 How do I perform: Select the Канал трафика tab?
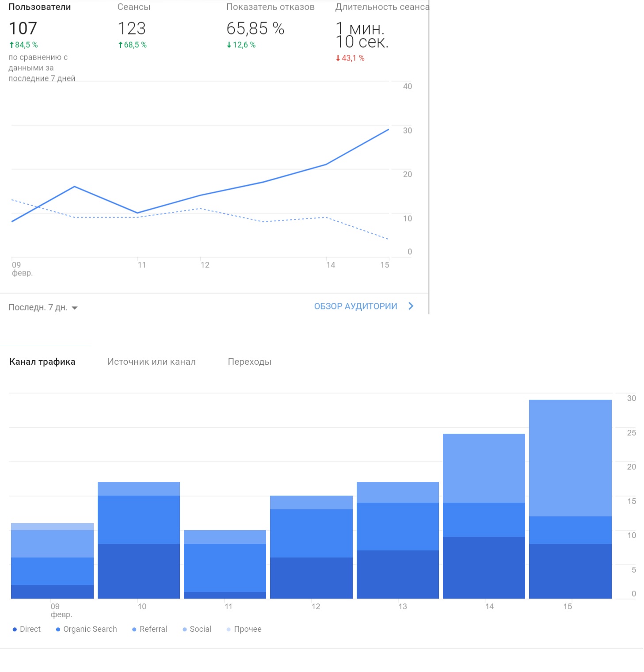[x=42, y=362]
